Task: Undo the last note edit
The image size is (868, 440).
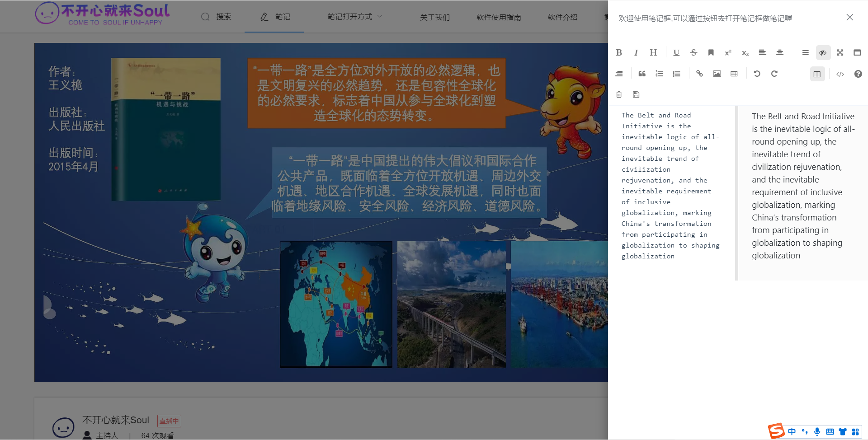Action: pos(757,74)
